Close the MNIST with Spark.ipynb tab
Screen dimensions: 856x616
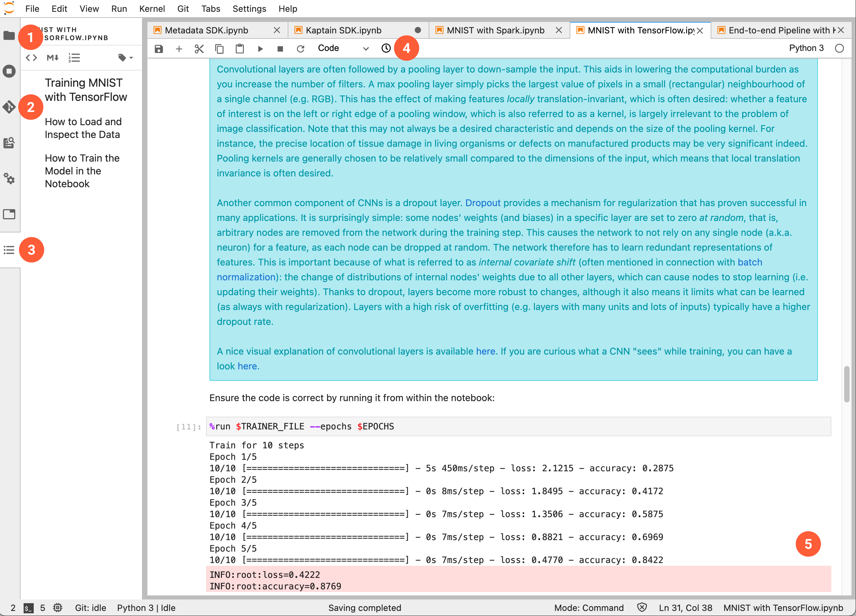559,30
